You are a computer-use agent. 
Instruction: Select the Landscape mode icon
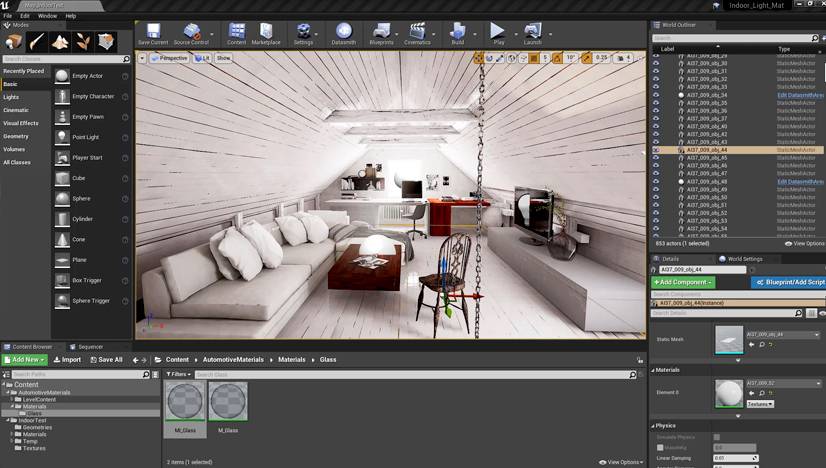tap(60, 42)
